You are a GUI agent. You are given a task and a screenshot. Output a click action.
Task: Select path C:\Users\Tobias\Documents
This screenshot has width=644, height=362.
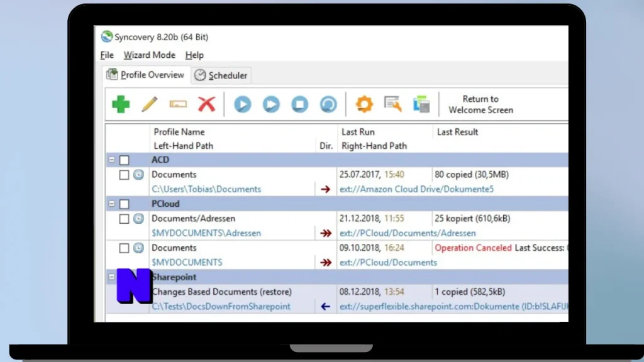coord(206,189)
